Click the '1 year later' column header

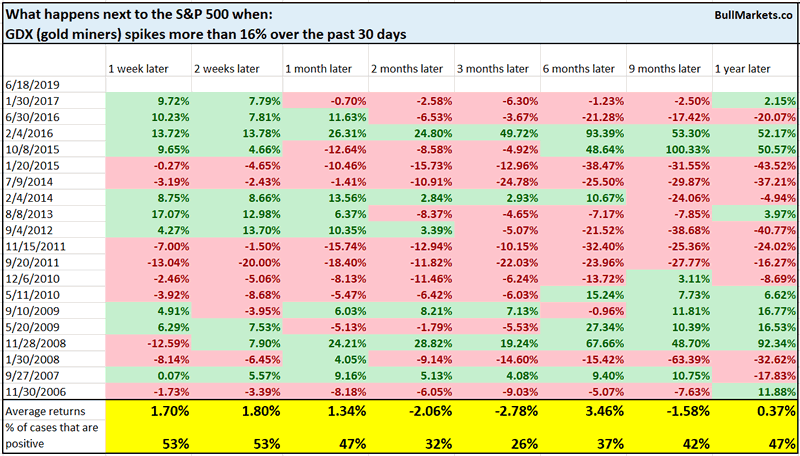[x=745, y=67]
